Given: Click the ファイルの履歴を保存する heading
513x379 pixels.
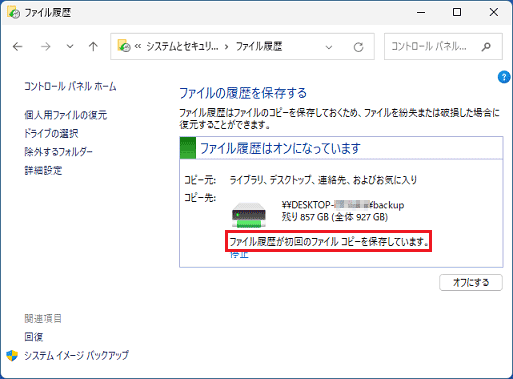Looking at the screenshot, I should coord(243,93).
